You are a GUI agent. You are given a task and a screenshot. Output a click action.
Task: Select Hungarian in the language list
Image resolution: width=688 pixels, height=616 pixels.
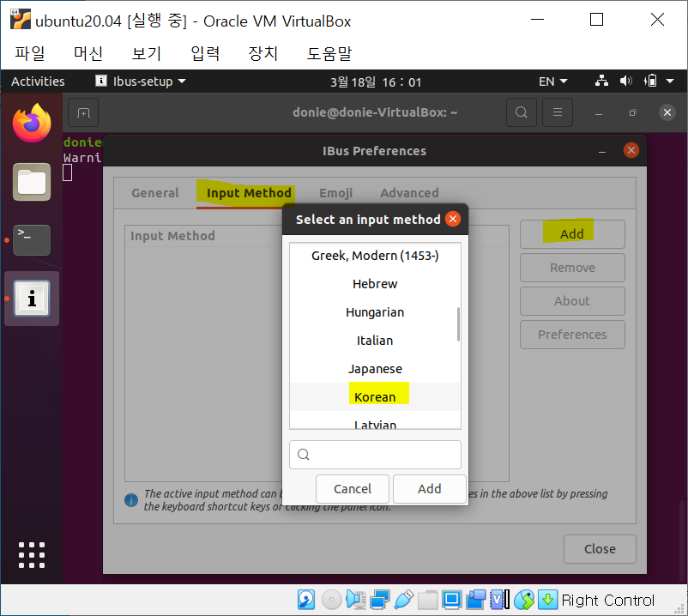(x=375, y=312)
